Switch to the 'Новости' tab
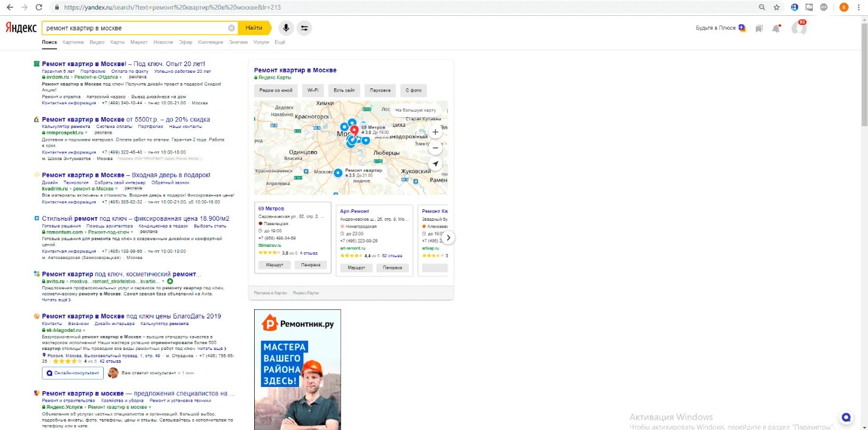This screenshot has width=868, height=430. (x=163, y=42)
